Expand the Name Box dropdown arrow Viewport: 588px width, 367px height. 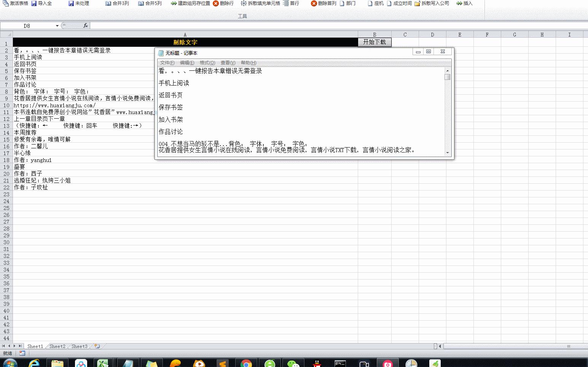pos(57,26)
